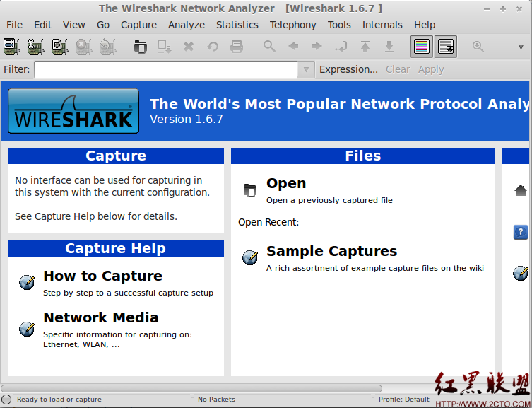Click Ready to load or capture status text
532x408 pixels.
(59, 400)
